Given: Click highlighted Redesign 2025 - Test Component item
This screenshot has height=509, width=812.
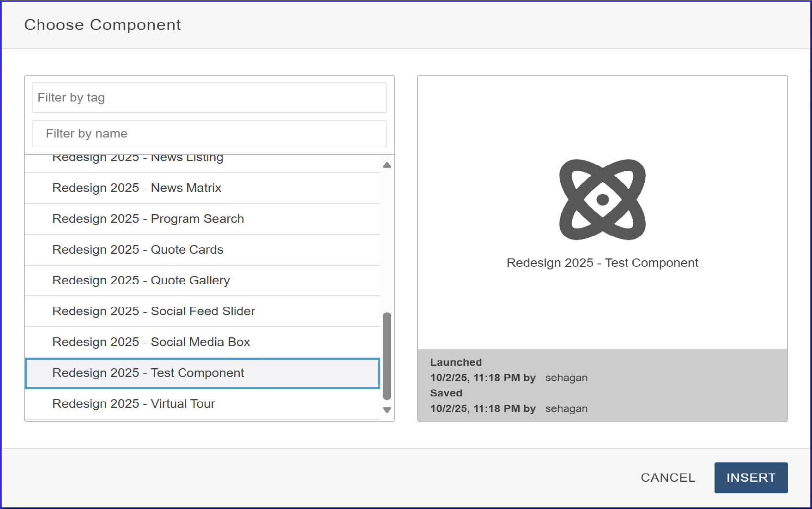Looking at the screenshot, I should (x=148, y=373).
